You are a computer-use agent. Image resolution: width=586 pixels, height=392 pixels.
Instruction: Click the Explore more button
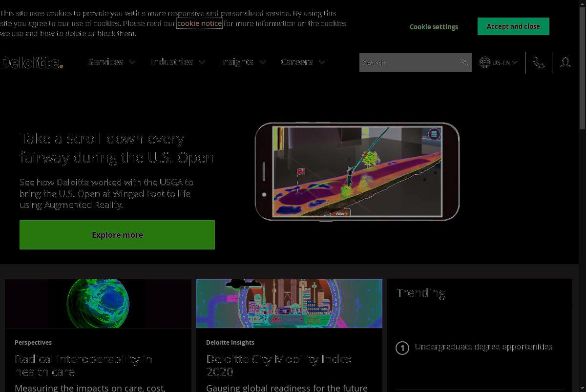click(x=117, y=235)
